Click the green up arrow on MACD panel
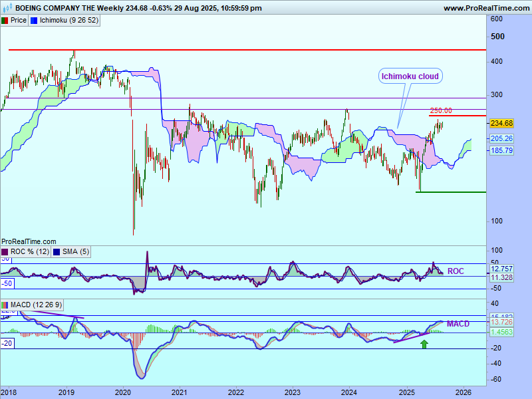The image size is (532, 399). pyautogui.click(x=424, y=344)
